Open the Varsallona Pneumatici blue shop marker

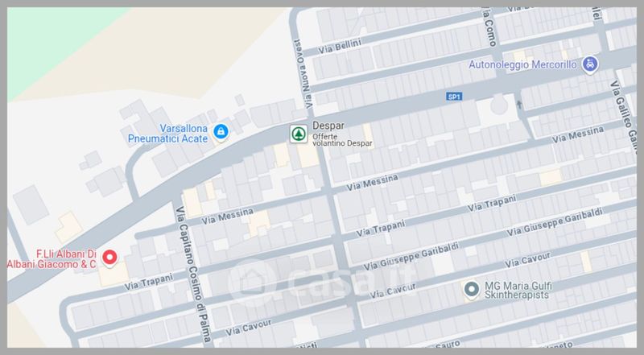point(221,132)
